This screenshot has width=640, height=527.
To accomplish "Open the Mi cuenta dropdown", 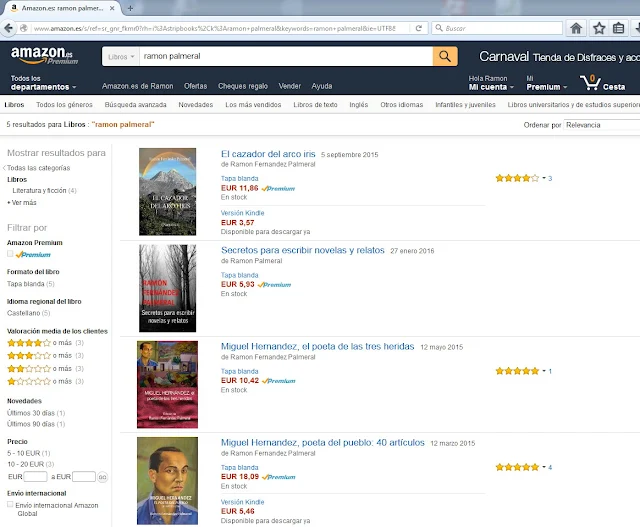I will (491, 83).
